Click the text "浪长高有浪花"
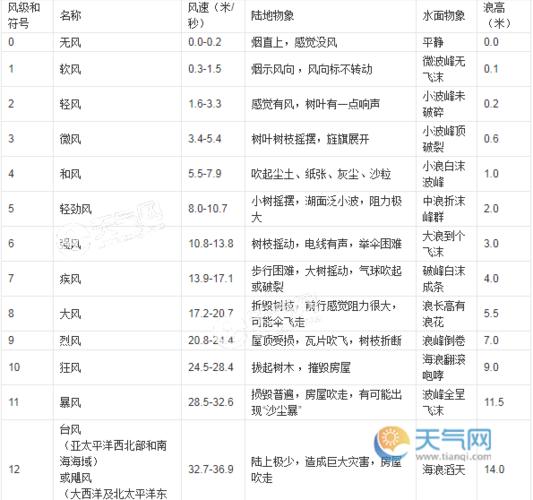The height and width of the screenshot is (500, 533). (444, 314)
